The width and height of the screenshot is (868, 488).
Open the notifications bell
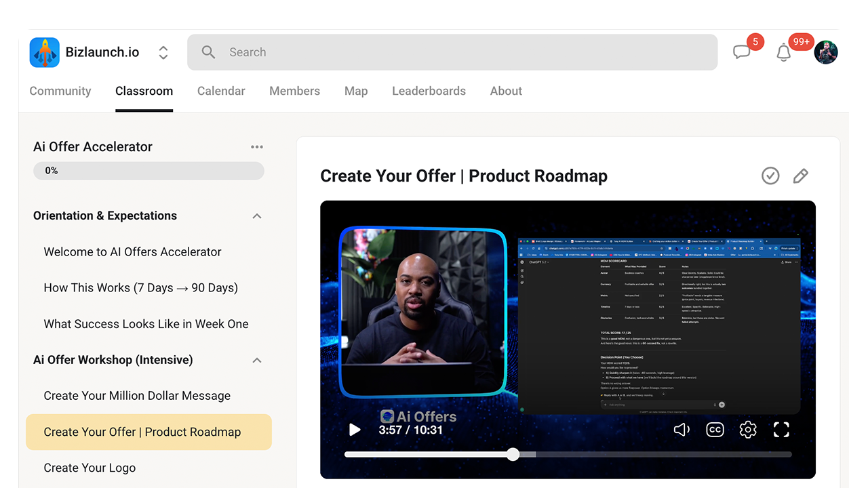click(784, 52)
